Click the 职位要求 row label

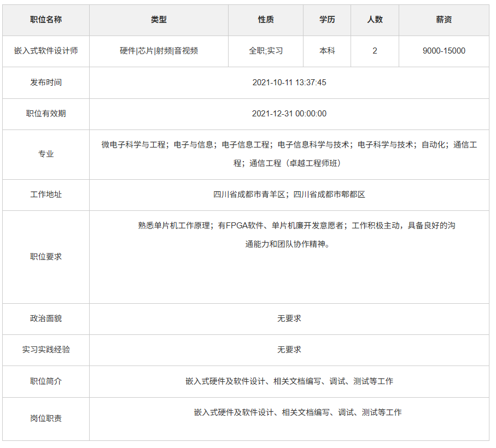(46, 257)
